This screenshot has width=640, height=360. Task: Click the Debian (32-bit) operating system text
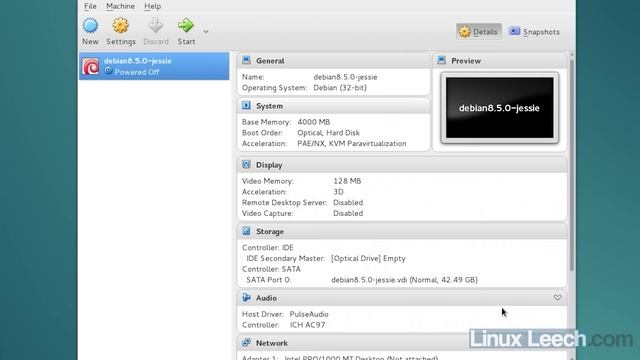(x=340, y=87)
